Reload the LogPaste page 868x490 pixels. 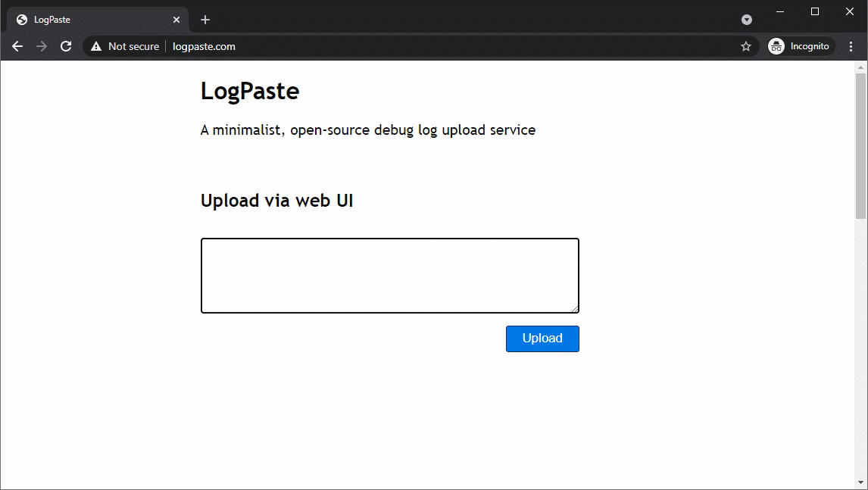pyautogui.click(x=66, y=46)
